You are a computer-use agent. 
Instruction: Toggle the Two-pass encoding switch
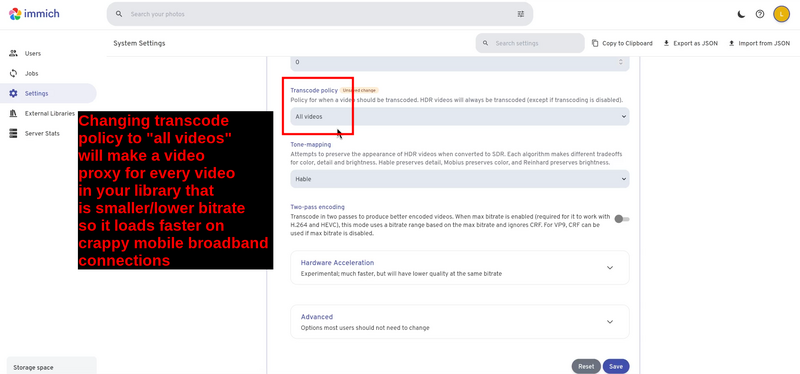622,219
